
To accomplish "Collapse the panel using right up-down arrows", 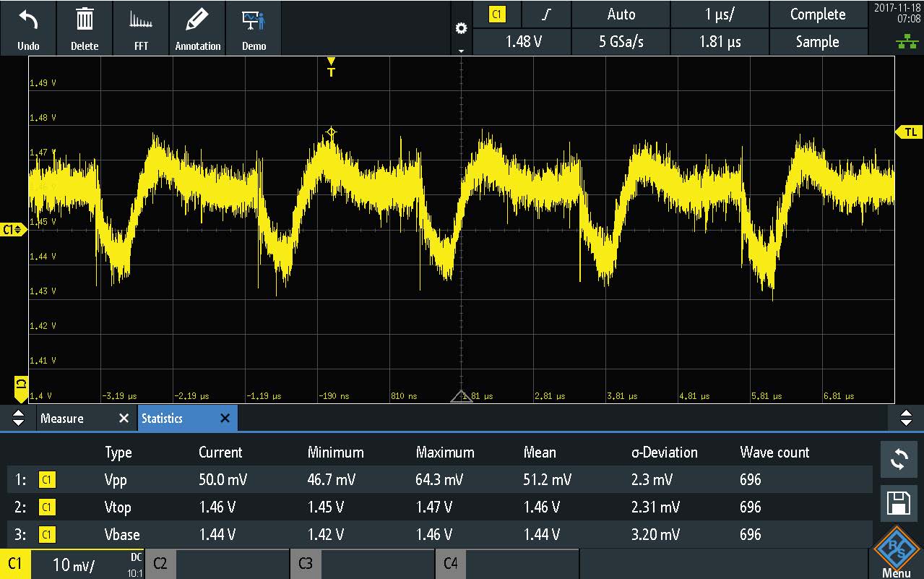I will click(x=905, y=419).
